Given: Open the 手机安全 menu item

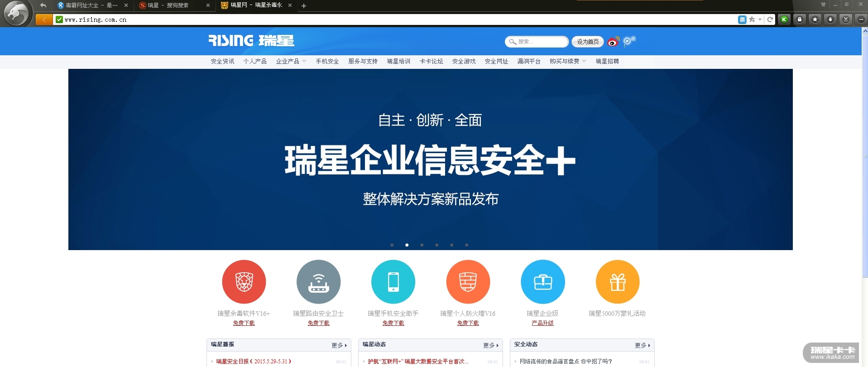Looking at the screenshot, I should [x=327, y=61].
